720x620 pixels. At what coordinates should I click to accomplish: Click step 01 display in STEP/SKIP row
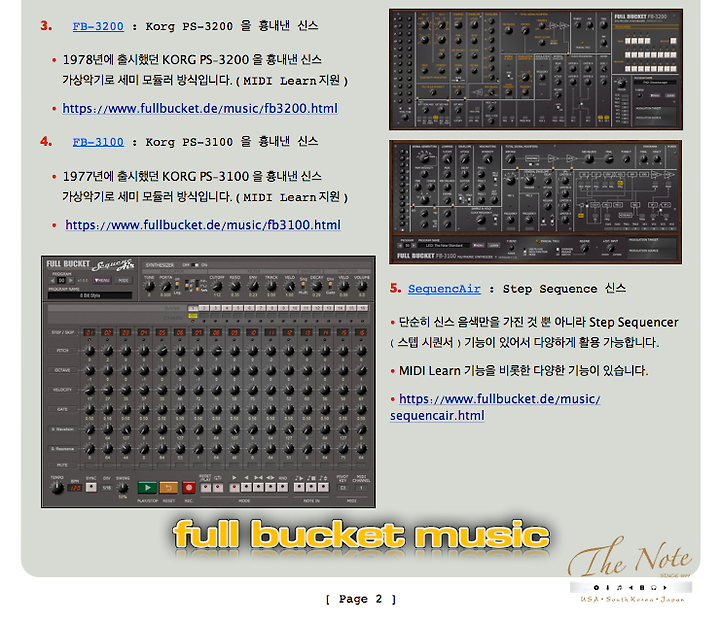(x=89, y=332)
